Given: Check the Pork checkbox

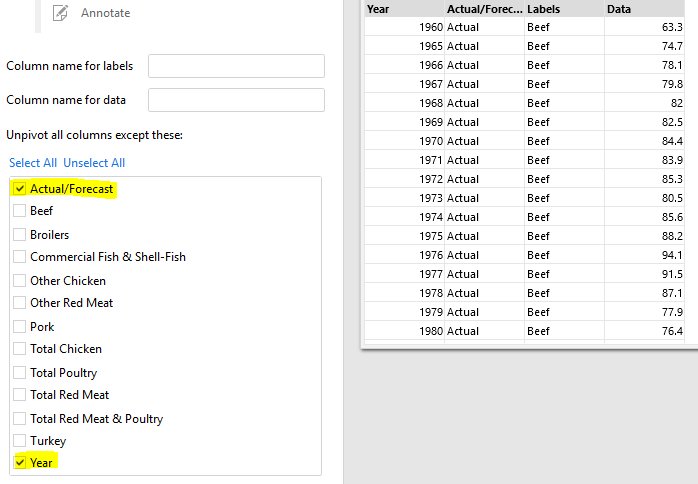Looking at the screenshot, I should (x=20, y=327).
